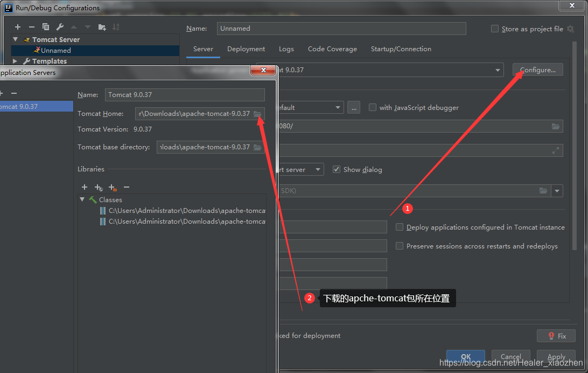Remove library entry in Libraries toolbar
Screen dimensions: 588x373
coord(127,187)
